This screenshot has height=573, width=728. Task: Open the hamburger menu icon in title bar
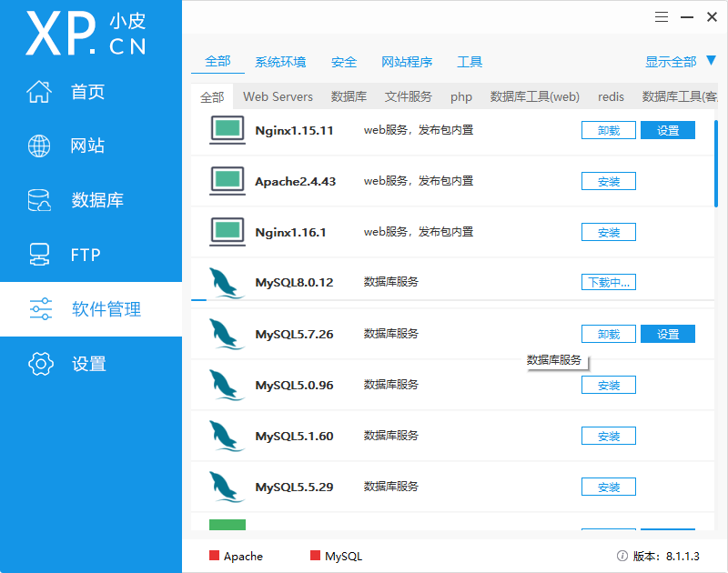662,17
